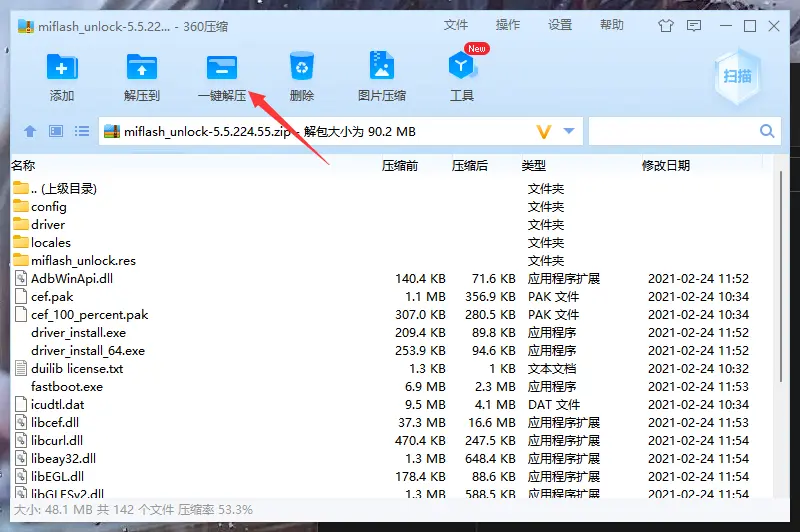Open the 操作 (Operations) menu
800x532 pixels.
(508, 25)
